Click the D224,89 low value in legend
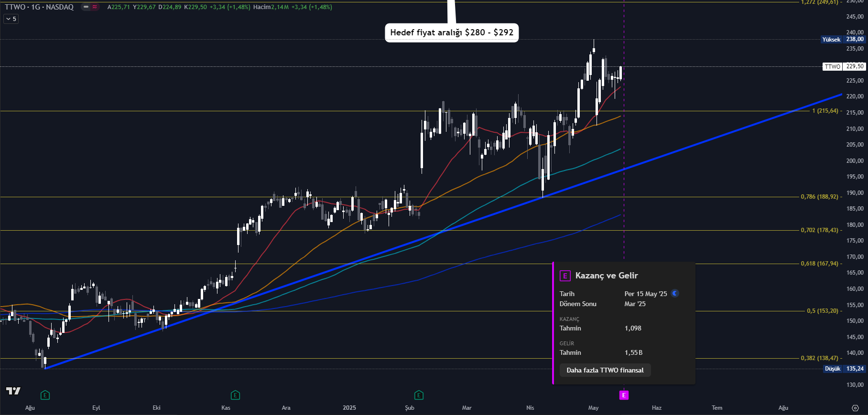Screen dimensions: 868x415 pos(170,7)
